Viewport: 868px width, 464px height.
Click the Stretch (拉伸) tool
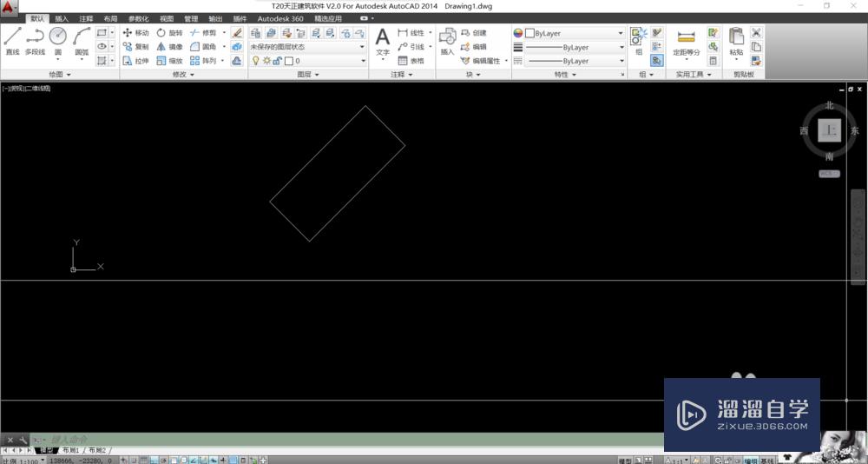(x=135, y=61)
